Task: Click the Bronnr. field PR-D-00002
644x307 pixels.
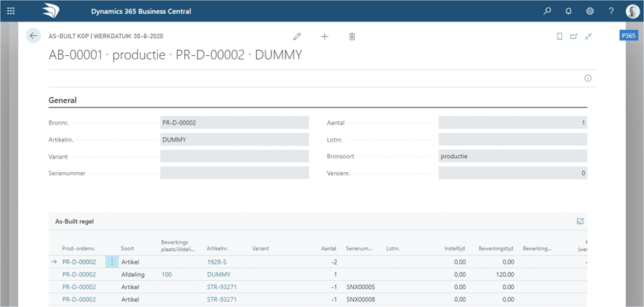Action: 235,122
